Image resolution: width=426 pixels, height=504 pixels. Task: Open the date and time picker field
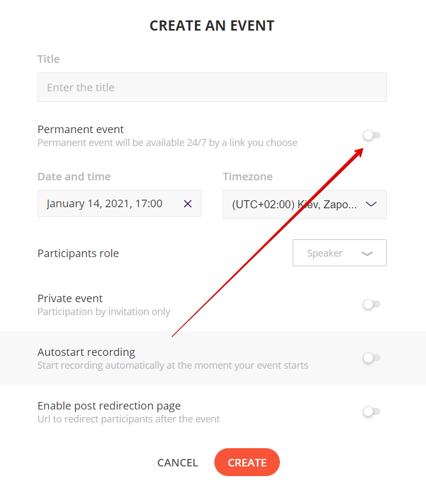tap(119, 203)
